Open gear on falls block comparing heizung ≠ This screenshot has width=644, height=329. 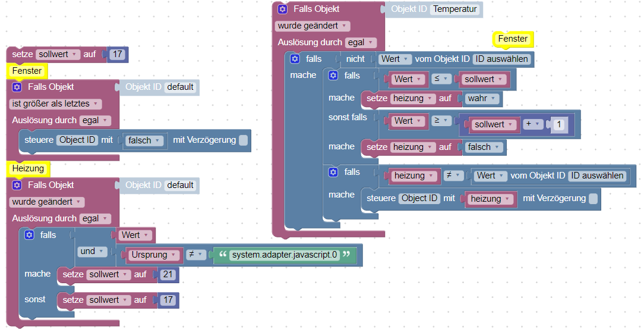click(333, 172)
